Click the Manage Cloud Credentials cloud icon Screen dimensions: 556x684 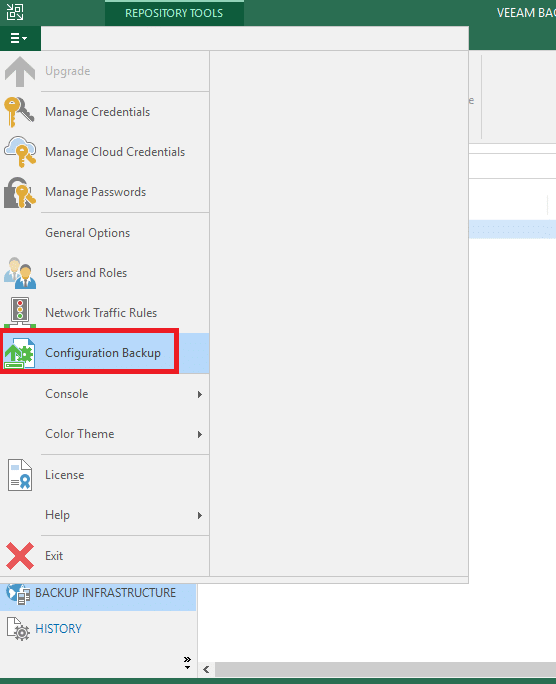click(20, 151)
